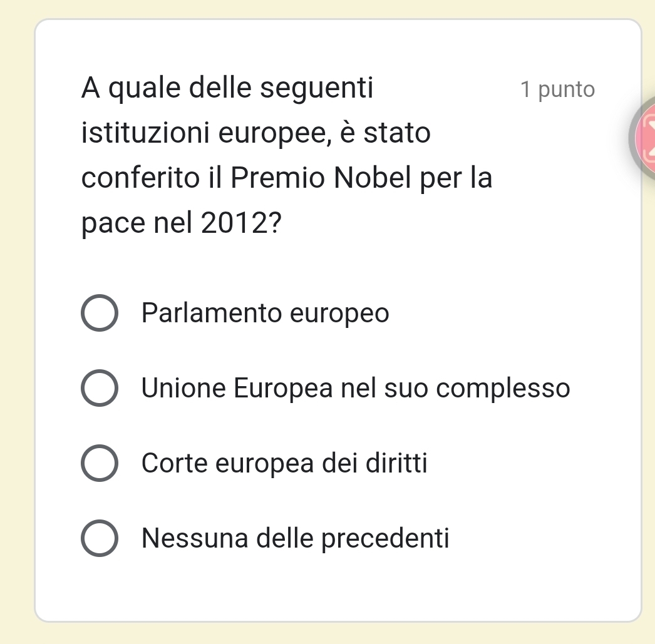Click the '1 punto' score label
The height and width of the screenshot is (644, 655).
tap(557, 89)
